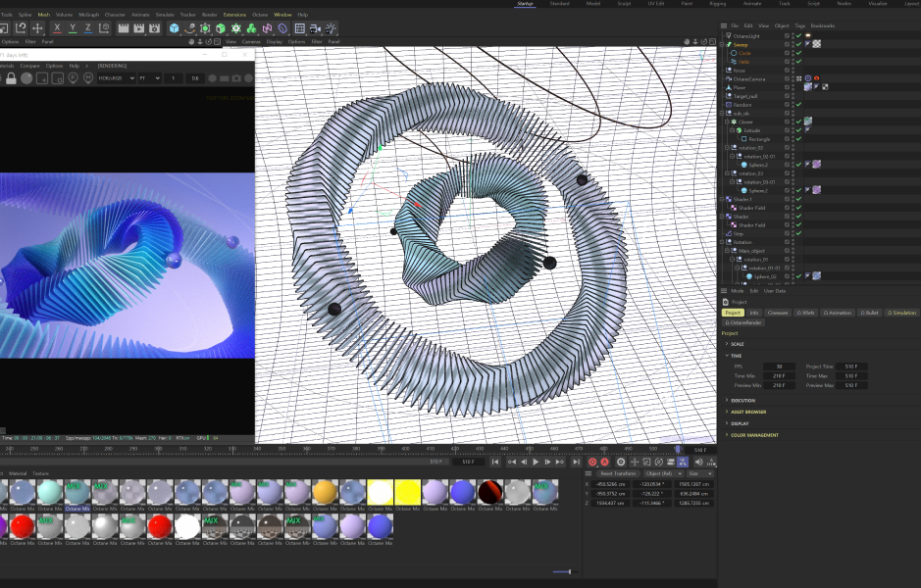921x588 pixels.
Task: Open the Compare menu in Live Viewer
Action: (x=30, y=66)
